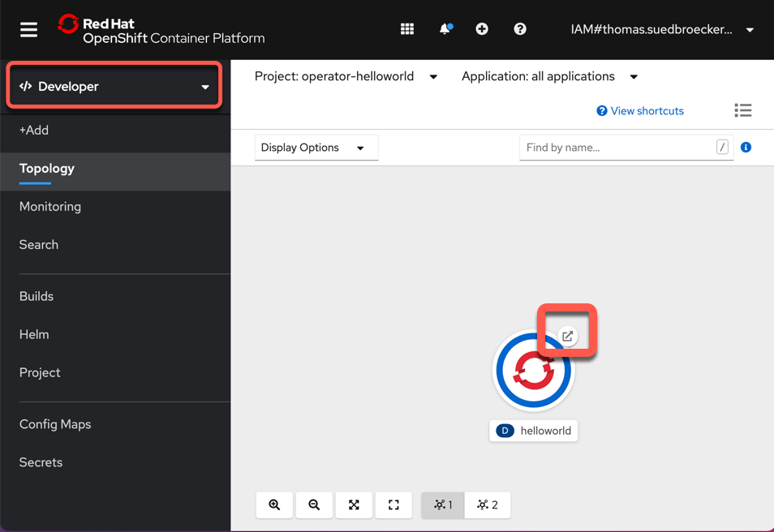Go to Monitoring in the sidebar
Screen dimensions: 774x532
49,206
